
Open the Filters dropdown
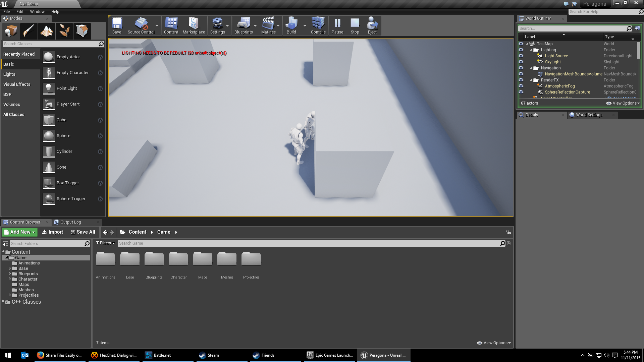click(x=105, y=243)
